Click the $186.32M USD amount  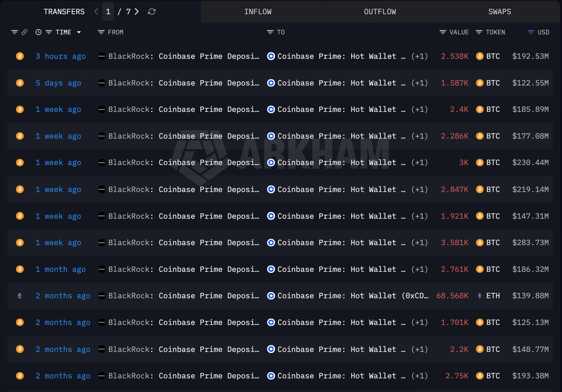coord(530,269)
